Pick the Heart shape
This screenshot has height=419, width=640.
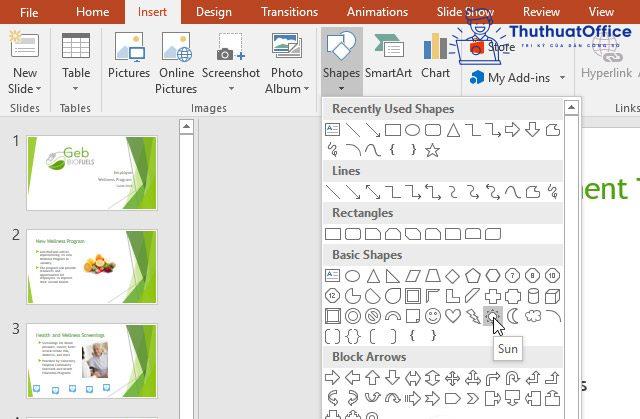(453, 316)
